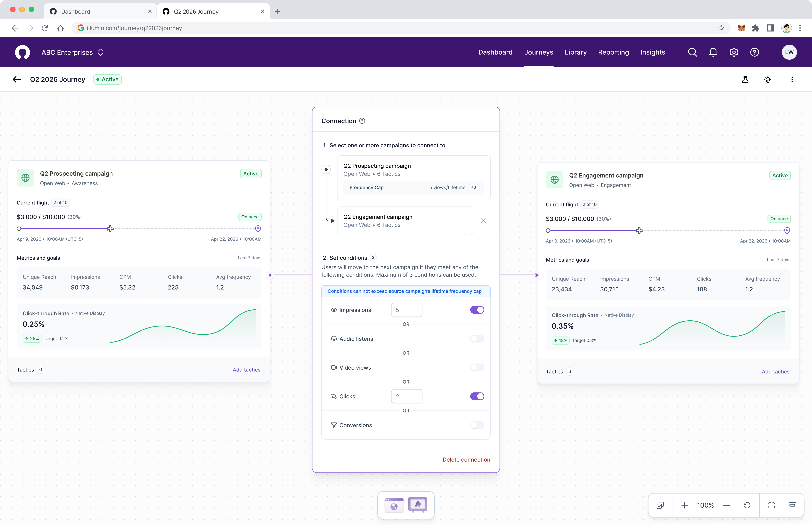Click the Delete connection link
The image size is (812, 525).
[466, 460]
